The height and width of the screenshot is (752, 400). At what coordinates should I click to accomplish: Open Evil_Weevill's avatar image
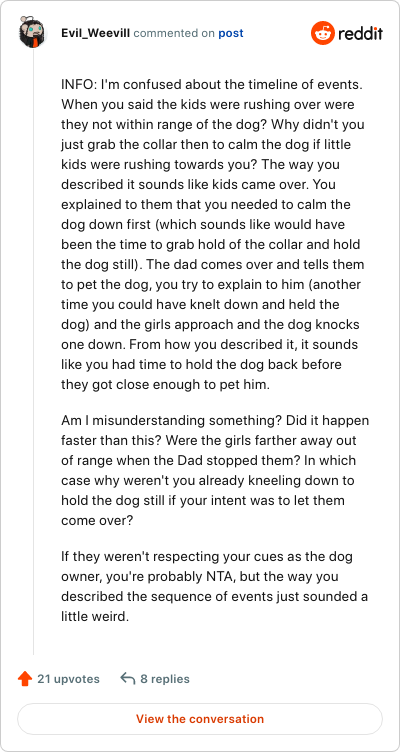(33, 33)
